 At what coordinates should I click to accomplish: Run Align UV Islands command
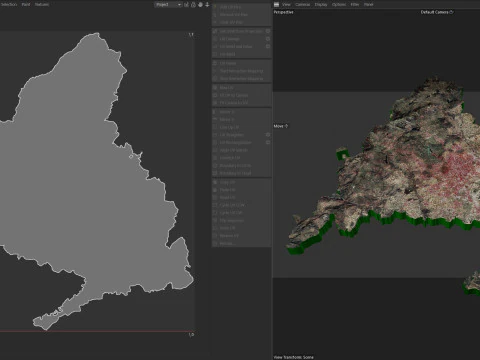click(242, 150)
